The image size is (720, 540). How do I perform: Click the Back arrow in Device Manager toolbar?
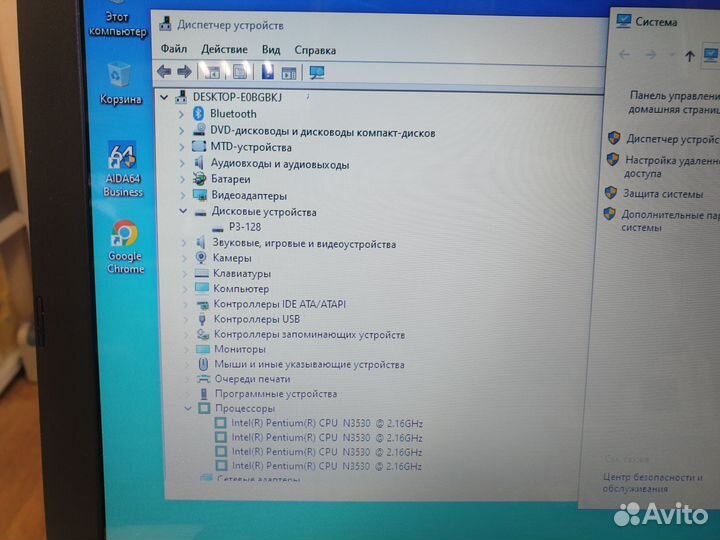164,72
